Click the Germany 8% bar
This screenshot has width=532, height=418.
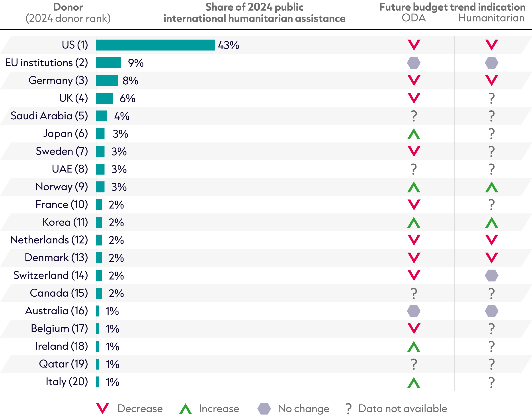click(x=107, y=80)
